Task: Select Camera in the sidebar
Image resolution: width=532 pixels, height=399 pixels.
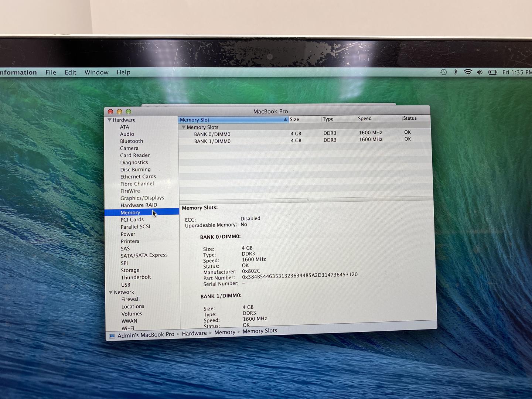Action: (x=129, y=148)
